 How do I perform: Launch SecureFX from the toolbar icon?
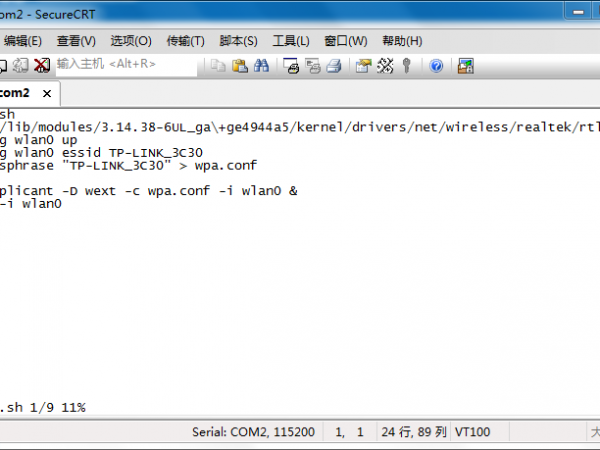[465, 65]
